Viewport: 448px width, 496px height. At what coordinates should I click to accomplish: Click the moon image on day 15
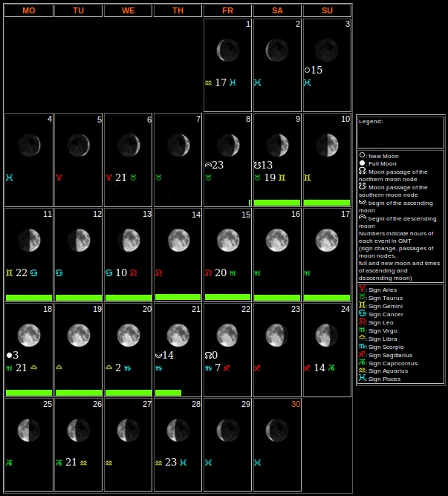click(x=227, y=240)
